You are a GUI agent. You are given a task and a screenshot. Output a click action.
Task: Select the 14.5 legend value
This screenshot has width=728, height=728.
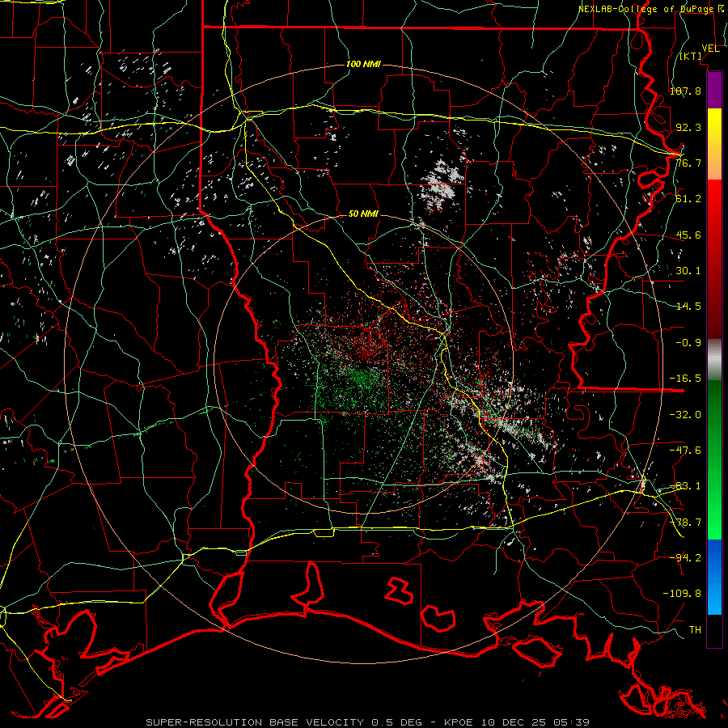tap(688, 307)
